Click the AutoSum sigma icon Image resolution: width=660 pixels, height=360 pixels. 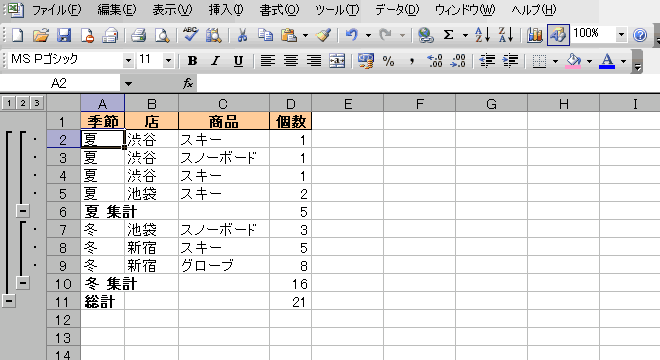449,35
